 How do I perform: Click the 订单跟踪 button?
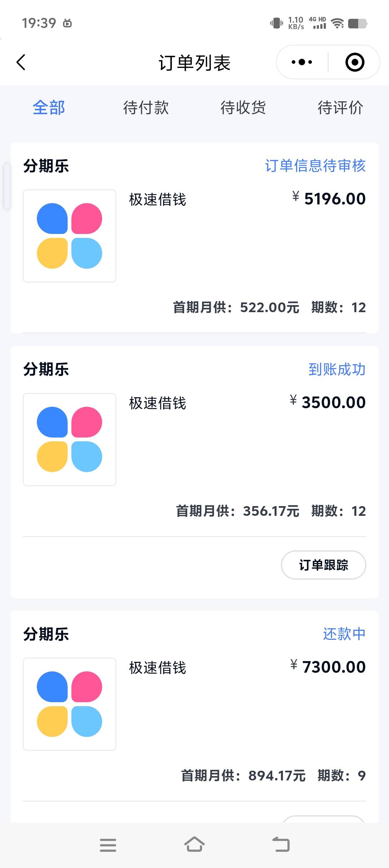point(323,565)
